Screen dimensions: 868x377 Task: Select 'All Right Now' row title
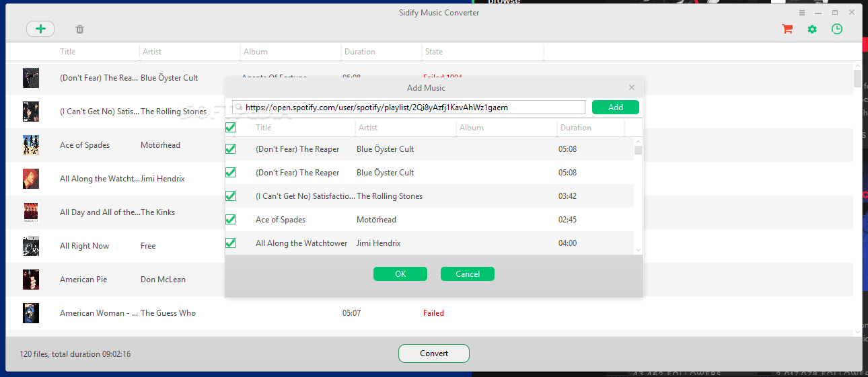(x=84, y=246)
